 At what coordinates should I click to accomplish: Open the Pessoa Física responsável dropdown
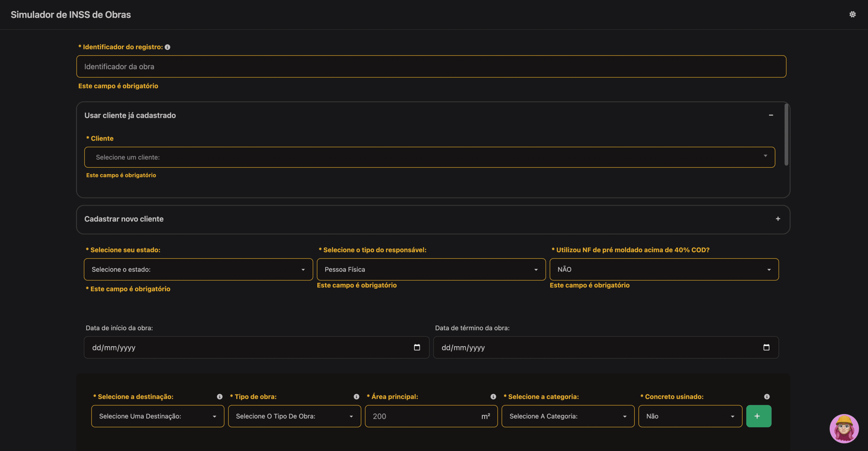431,269
